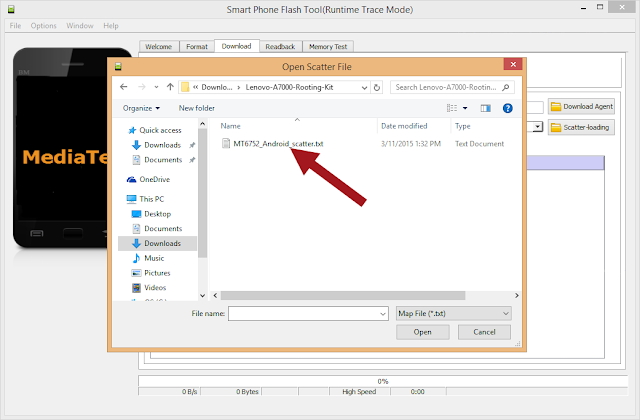Go up one folder level with the up arrow
This screenshot has height=420, width=640.
(170, 87)
